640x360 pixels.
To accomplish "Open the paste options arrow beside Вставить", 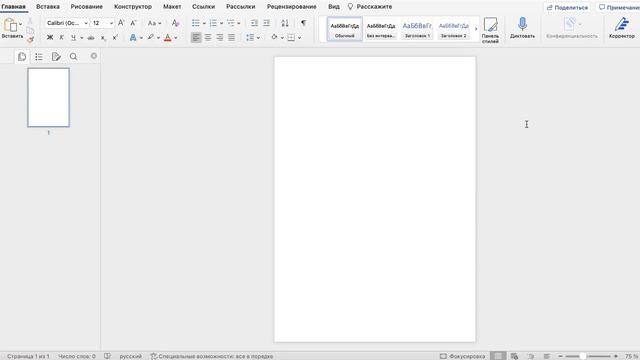I will coord(20,24).
